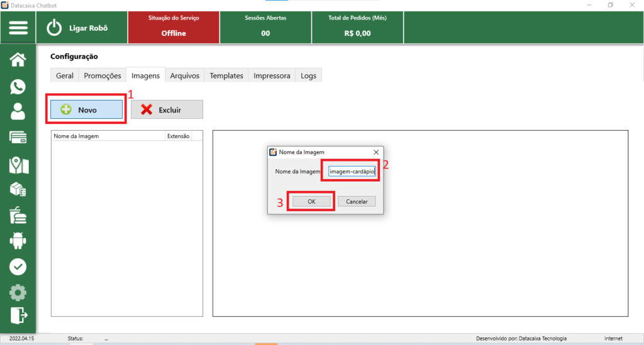This screenshot has height=345, width=644.
Task: Open the checkmark circle sidebar icon
Action: [x=18, y=266]
